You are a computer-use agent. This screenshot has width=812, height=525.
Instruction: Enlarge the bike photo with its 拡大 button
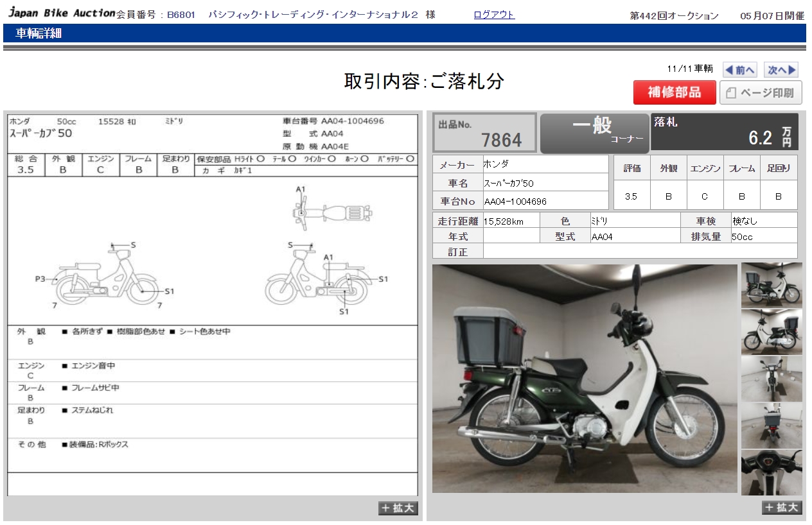[x=782, y=507]
